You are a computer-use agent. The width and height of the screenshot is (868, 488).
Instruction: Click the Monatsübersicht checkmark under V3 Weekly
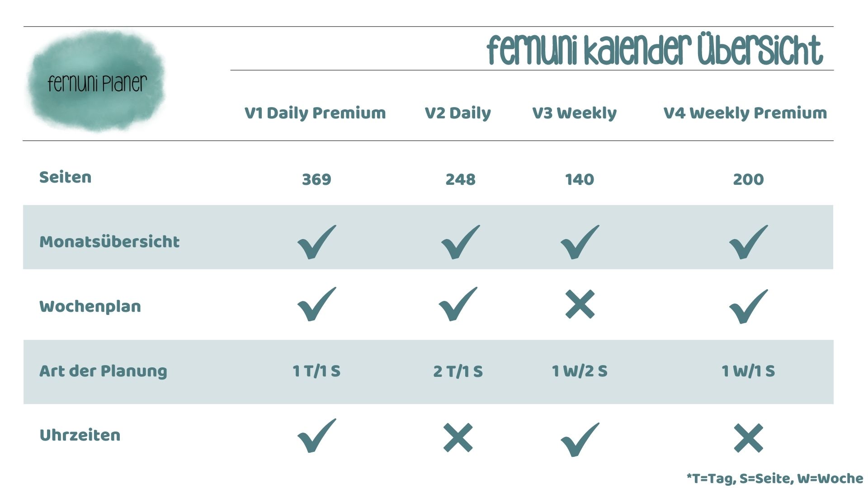point(580,242)
